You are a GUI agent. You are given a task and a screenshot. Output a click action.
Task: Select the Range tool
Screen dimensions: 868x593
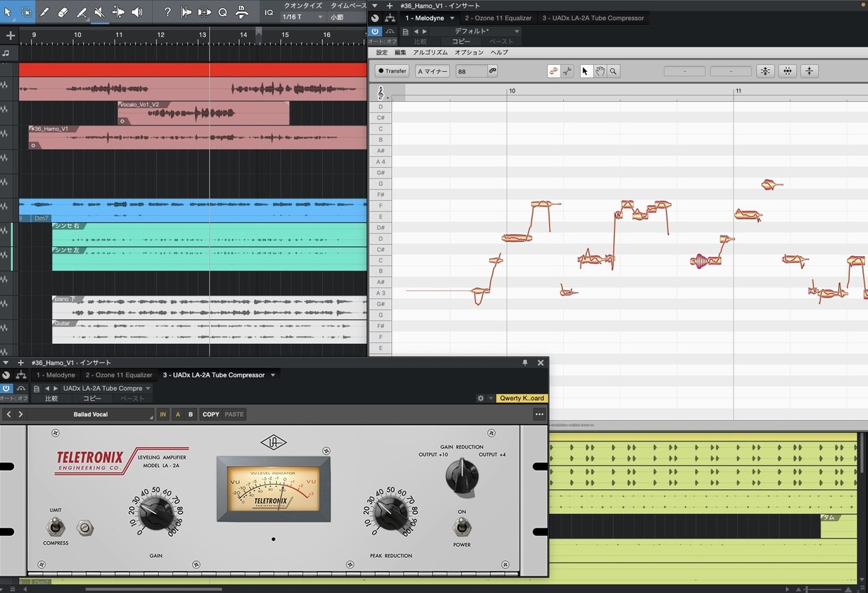(x=26, y=12)
